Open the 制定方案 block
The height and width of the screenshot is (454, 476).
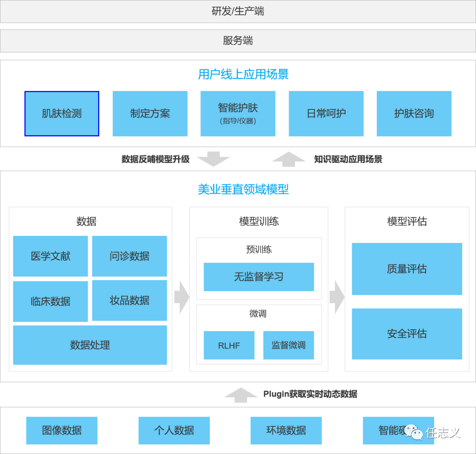(x=150, y=114)
